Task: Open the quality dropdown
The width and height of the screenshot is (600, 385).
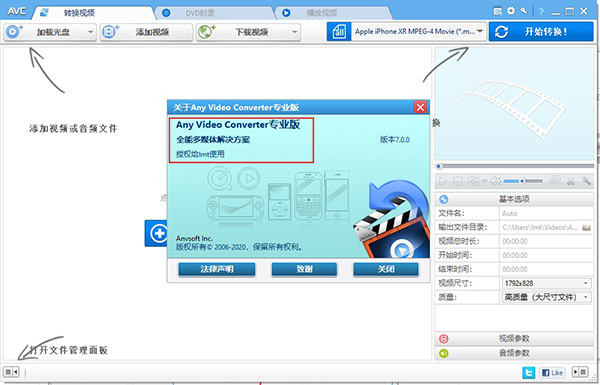Action: 546,297
